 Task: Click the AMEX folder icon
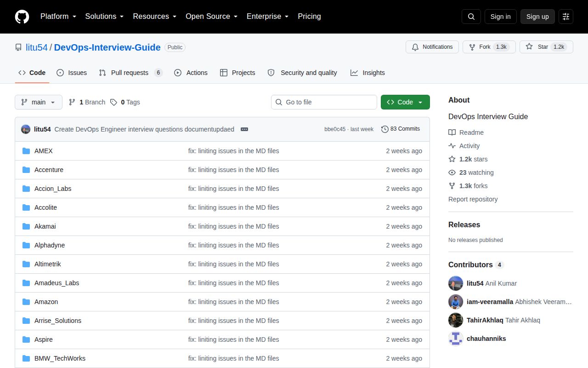pos(26,151)
